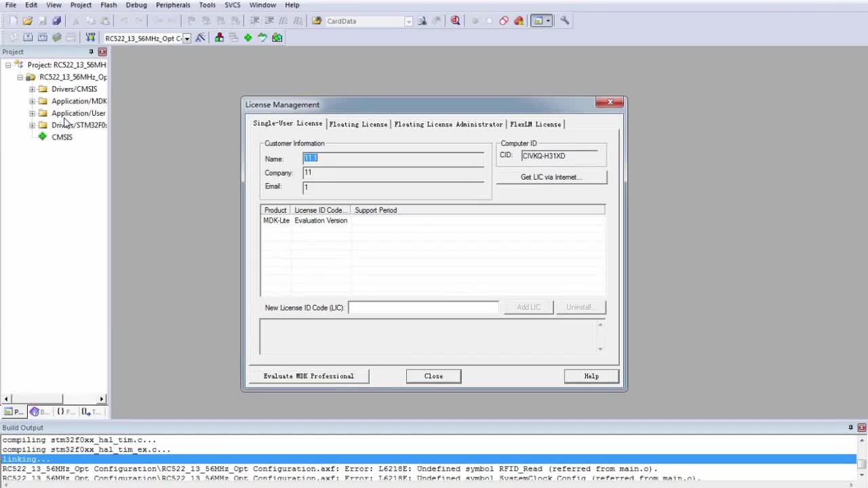Viewport: 868px width, 488px height.
Task: Click the Batch build icon
Action: point(57,38)
